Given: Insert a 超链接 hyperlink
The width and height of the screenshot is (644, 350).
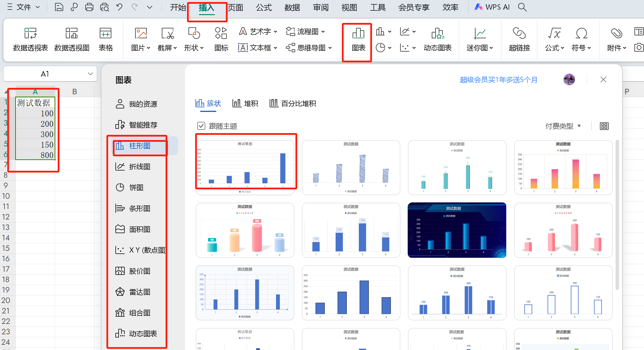Looking at the screenshot, I should click(519, 40).
